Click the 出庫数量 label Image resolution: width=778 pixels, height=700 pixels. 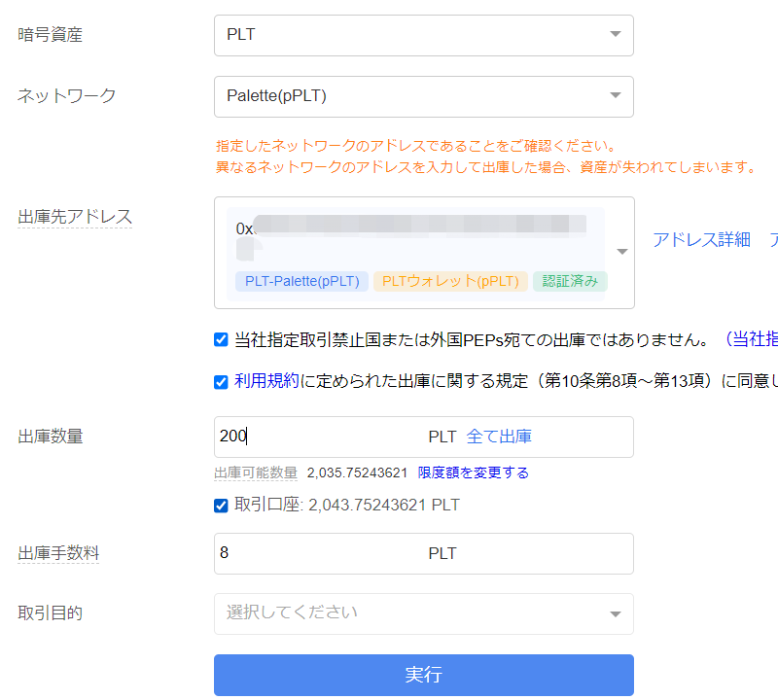(51, 437)
